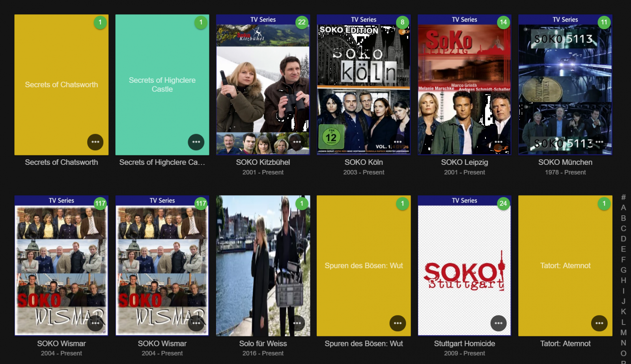Open the SOKO Stuttgart logo poster
Screen dimensions: 631x364
click(465, 266)
